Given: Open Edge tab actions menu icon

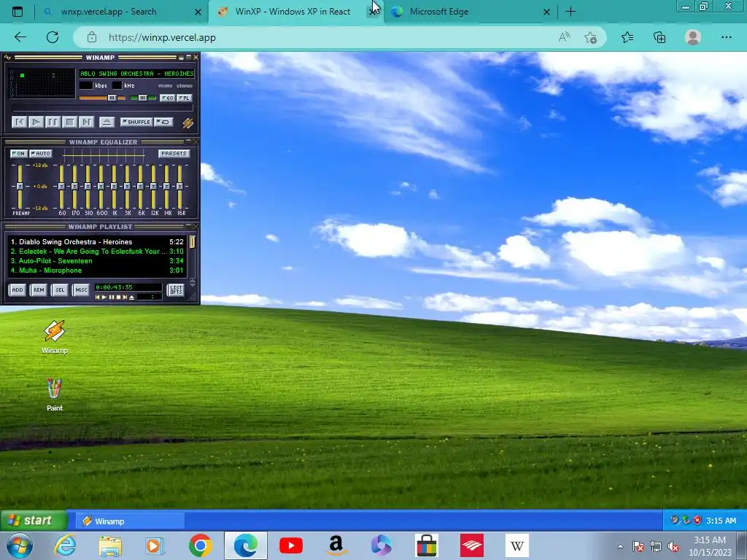Looking at the screenshot, I should coord(18,12).
